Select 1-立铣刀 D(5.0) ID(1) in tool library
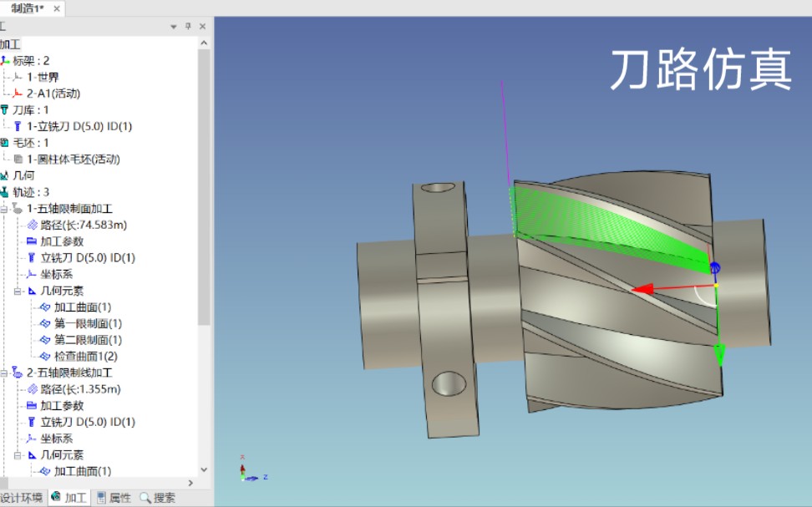812x507 pixels. point(79,126)
